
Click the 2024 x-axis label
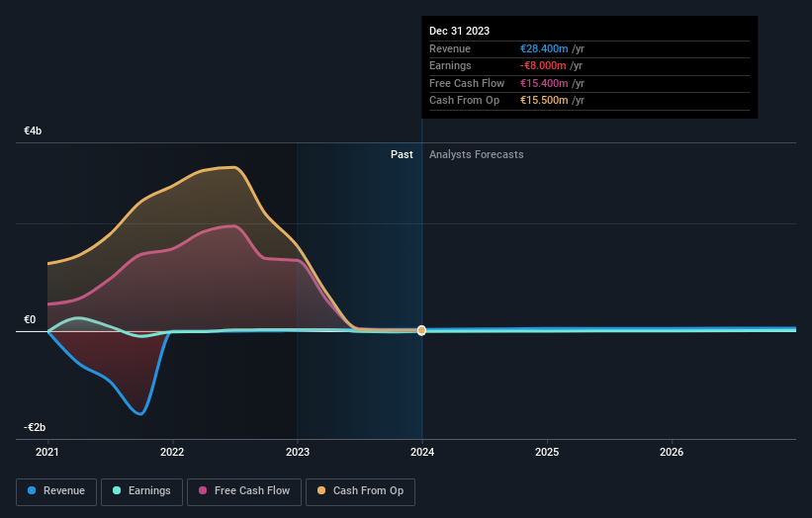[x=422, y=452]
